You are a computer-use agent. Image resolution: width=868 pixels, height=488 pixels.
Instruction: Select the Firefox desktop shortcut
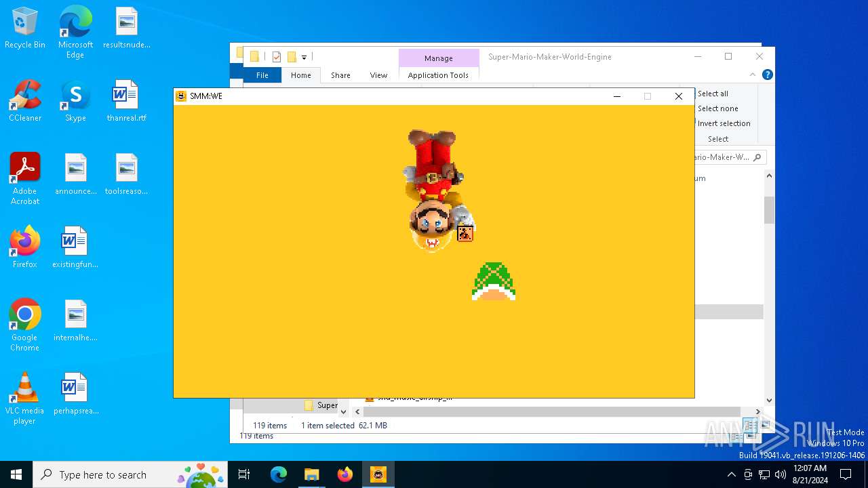pos(25,248)
